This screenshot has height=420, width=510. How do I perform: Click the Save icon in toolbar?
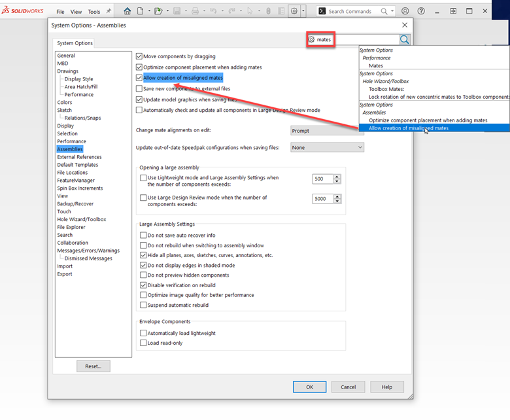177,11
